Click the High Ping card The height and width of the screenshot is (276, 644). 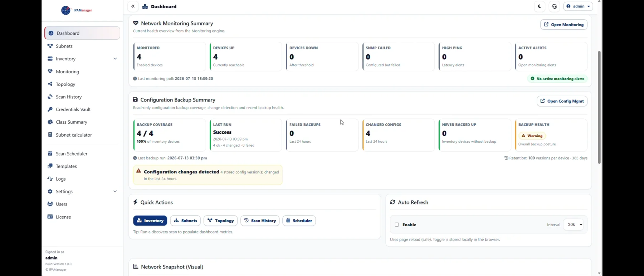click(475, 56)
